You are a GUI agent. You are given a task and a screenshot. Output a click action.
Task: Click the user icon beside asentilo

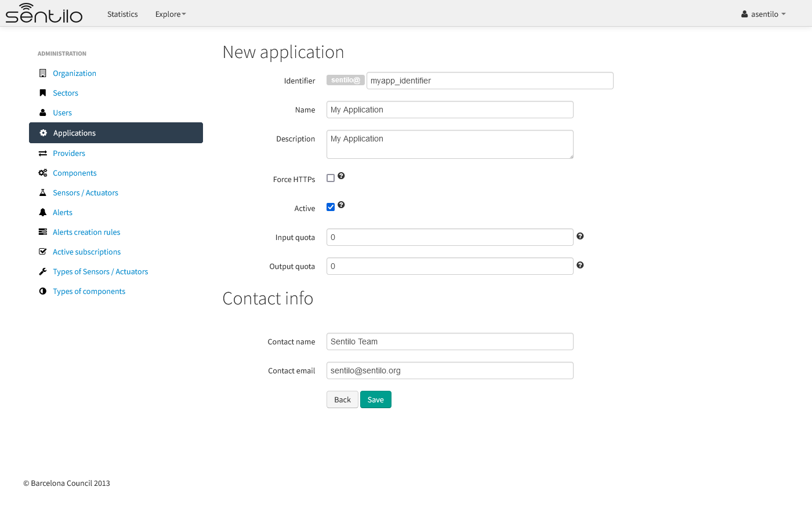tap(744, 14)
